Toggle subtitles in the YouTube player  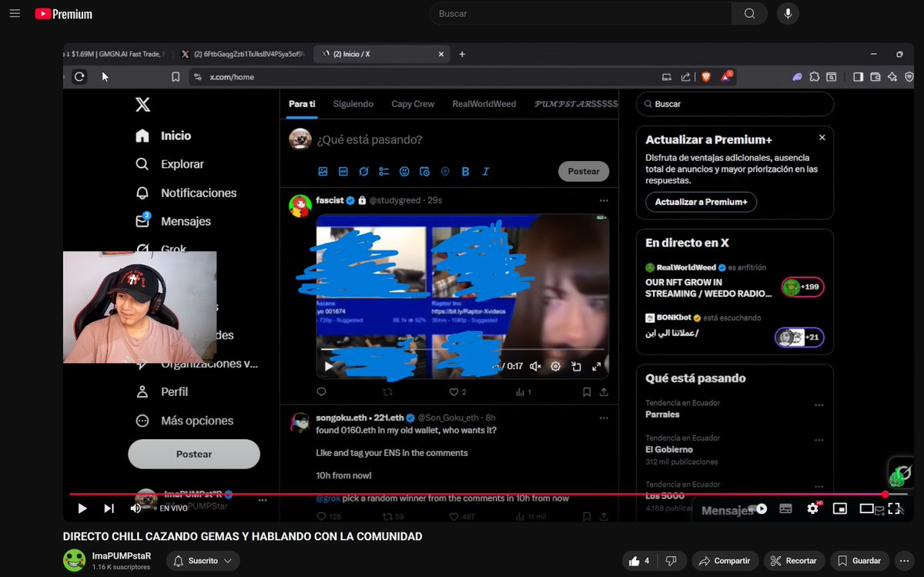point(786,508)
